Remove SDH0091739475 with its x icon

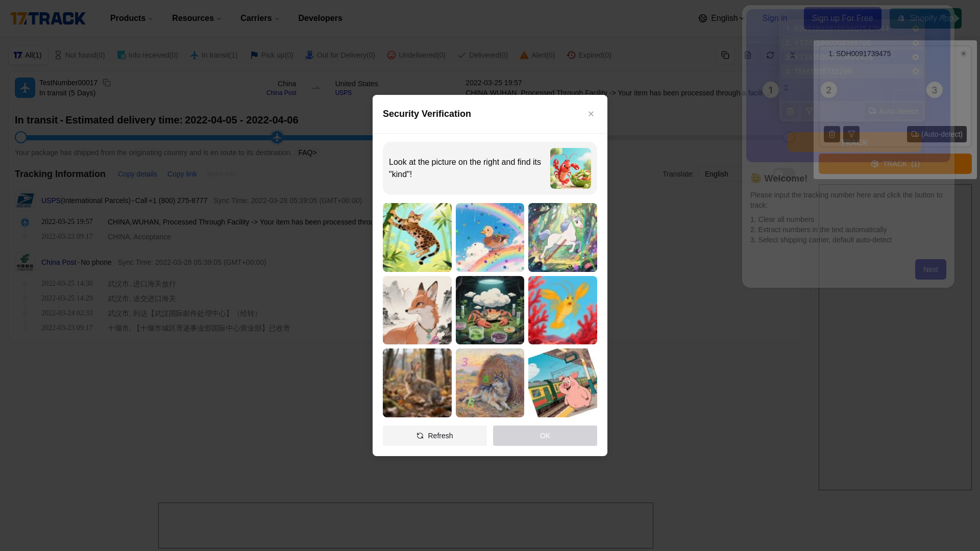coord(963,54)
